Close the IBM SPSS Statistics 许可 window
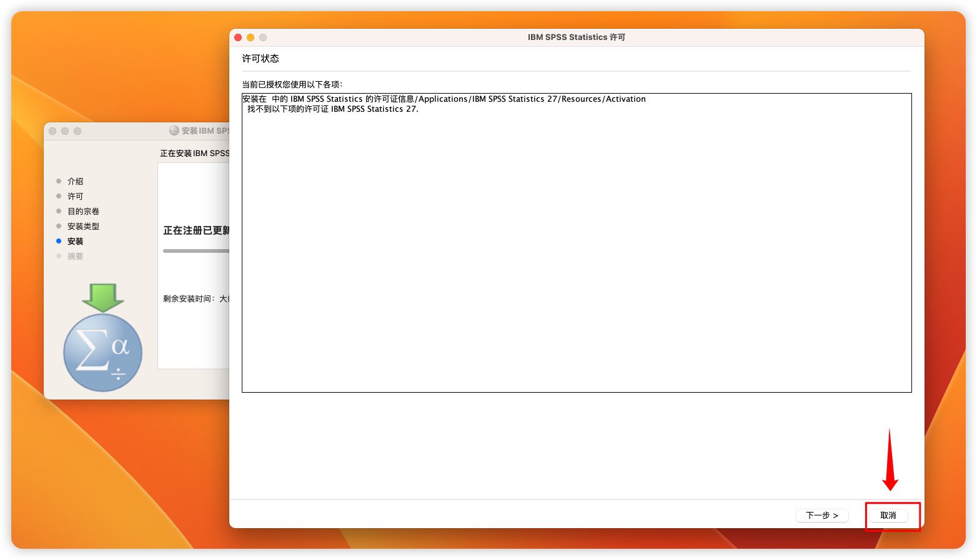The width and height of the screenshot is (977, 560). [238, 37]
